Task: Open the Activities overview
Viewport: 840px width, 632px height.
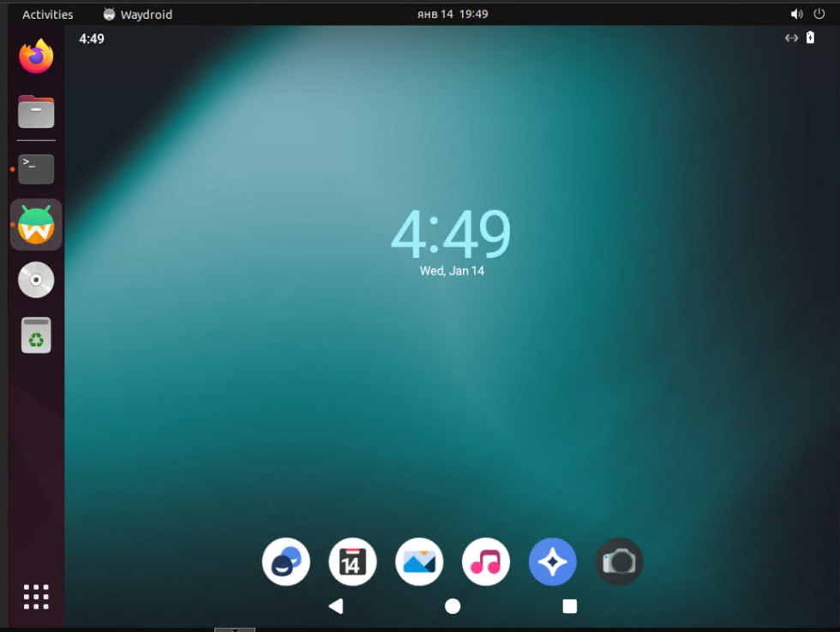Action: pos(47,15)
